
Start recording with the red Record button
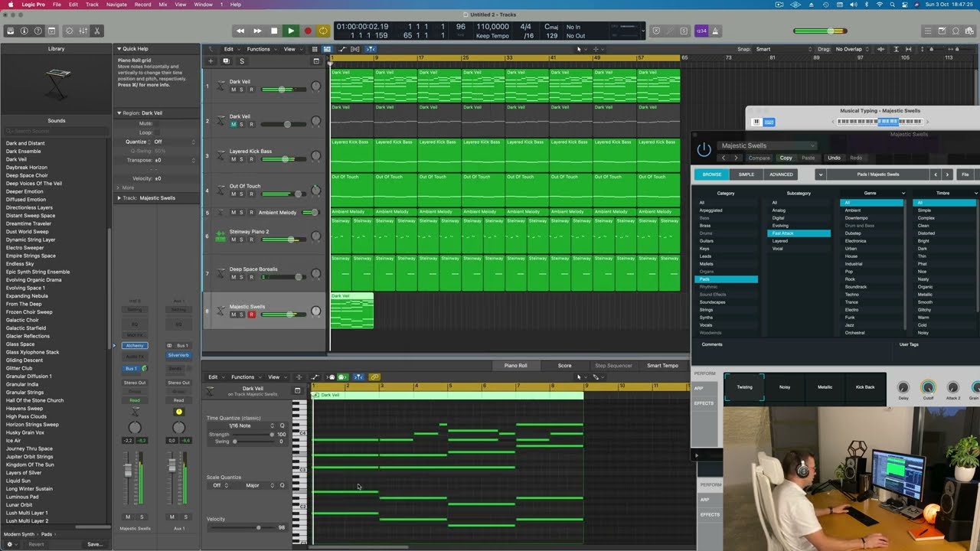[308, 31]
